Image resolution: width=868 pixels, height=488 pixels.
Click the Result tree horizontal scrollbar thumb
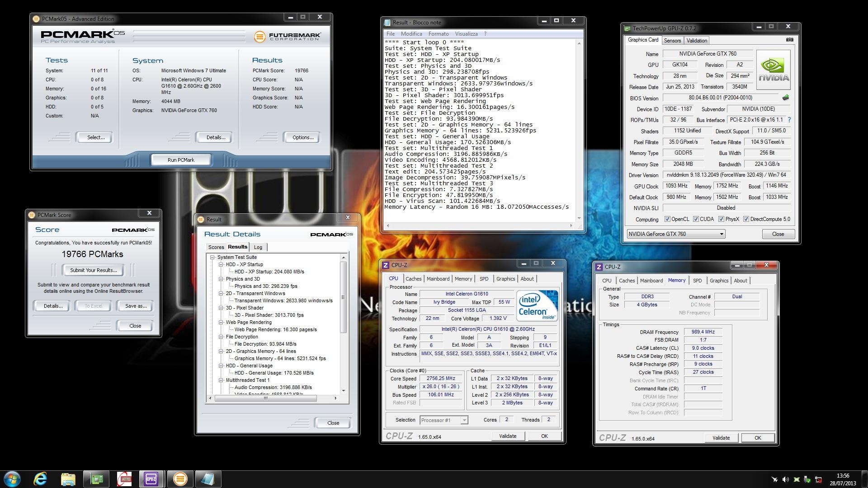(x=265, y=398)
